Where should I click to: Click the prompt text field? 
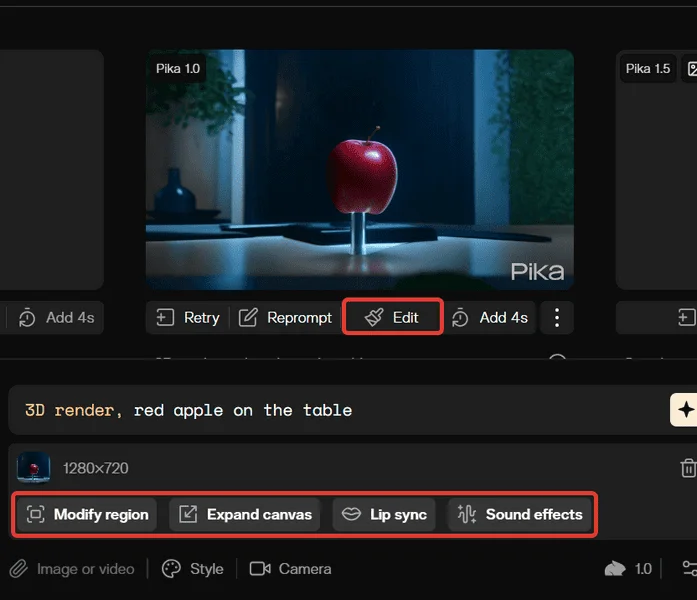[x=330, y=410]
